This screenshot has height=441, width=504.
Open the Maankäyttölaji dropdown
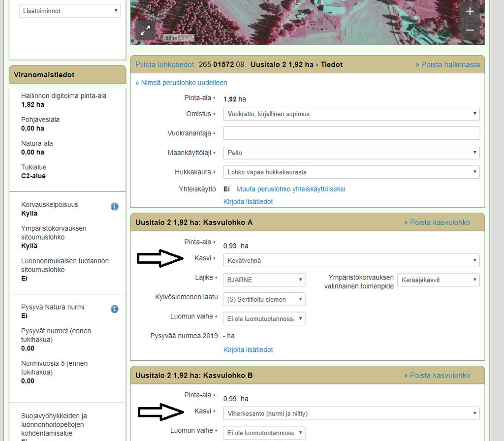[351, 153]
